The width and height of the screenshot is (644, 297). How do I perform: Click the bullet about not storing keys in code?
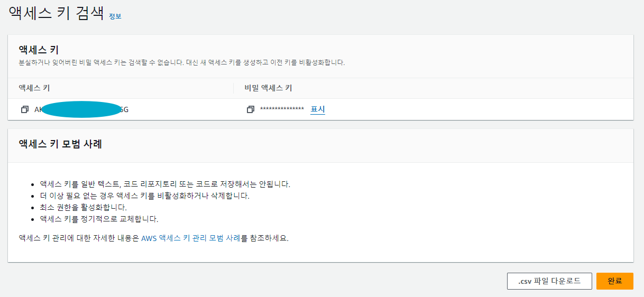[x=165, y=184]
